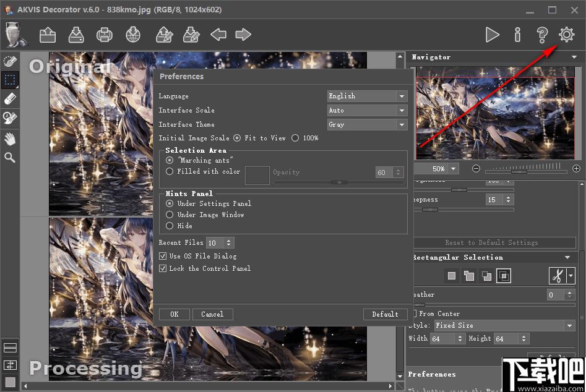Click the Navigator preview thumbnail

point(495,113)
